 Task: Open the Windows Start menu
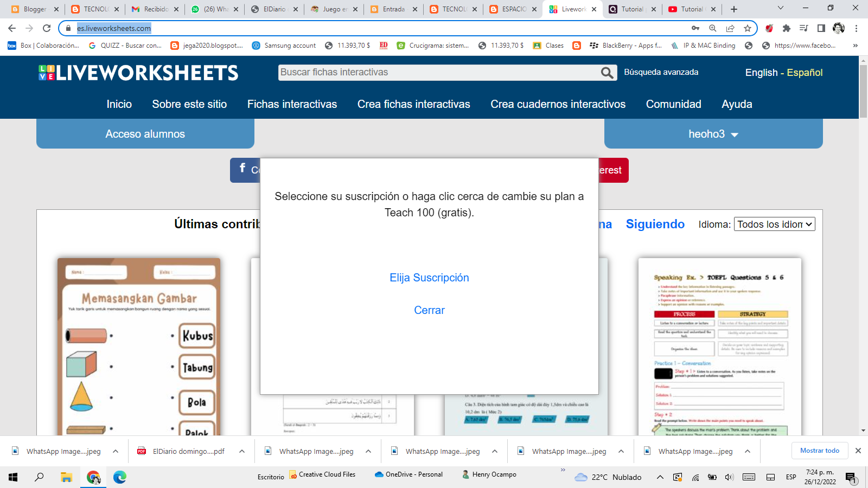(13, 477)
